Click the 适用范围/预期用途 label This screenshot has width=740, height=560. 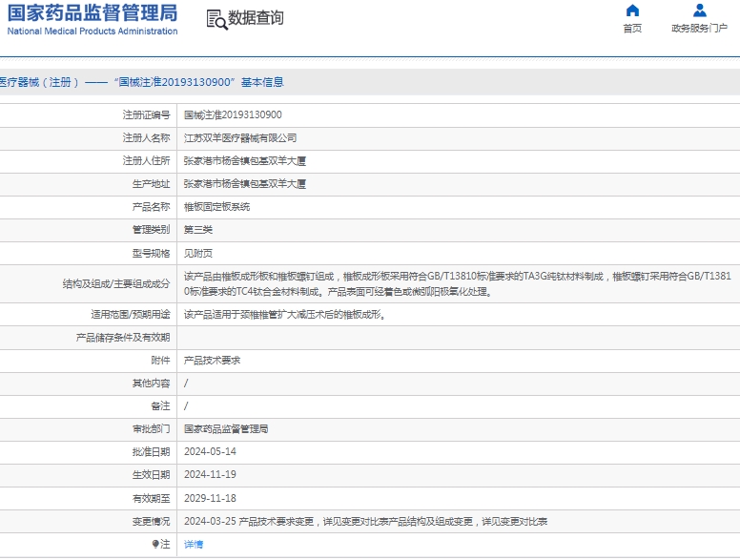pyautogui.click(x=131, y=315)
